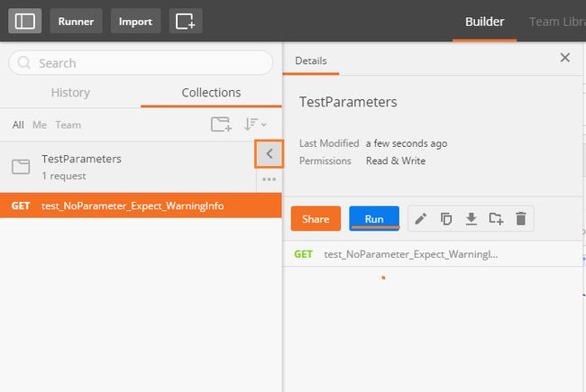Toggle the sidebar panel icon
586x392 pixels.
tap(24, 21)
